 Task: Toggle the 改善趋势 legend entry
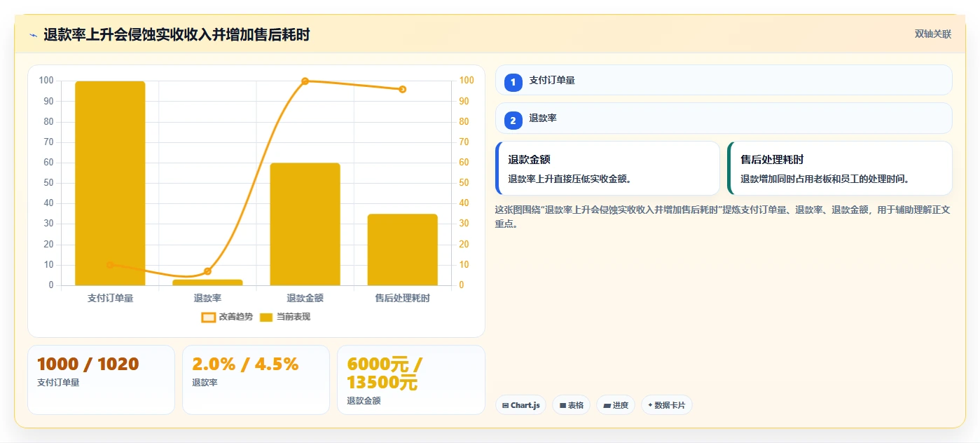[x=227, y=317]
